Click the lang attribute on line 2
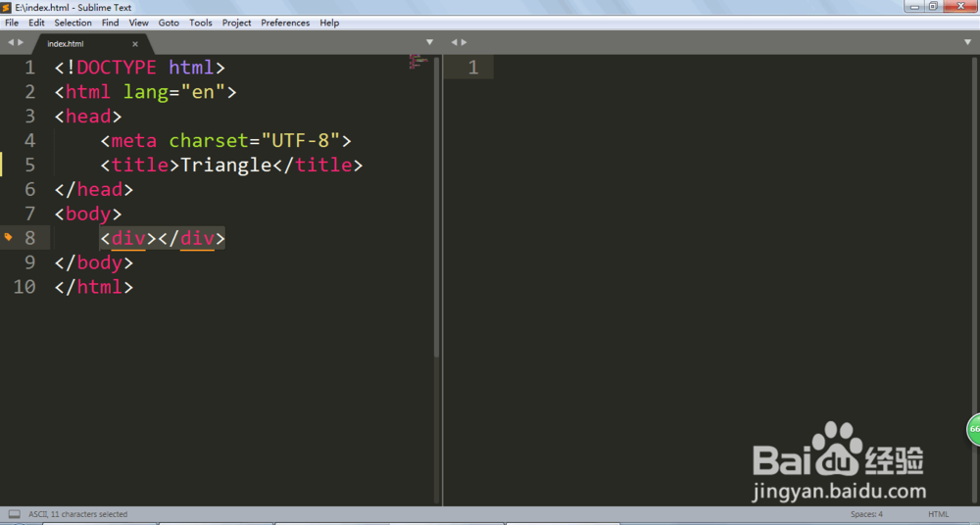The image size is (980, 525). point(146,92)
